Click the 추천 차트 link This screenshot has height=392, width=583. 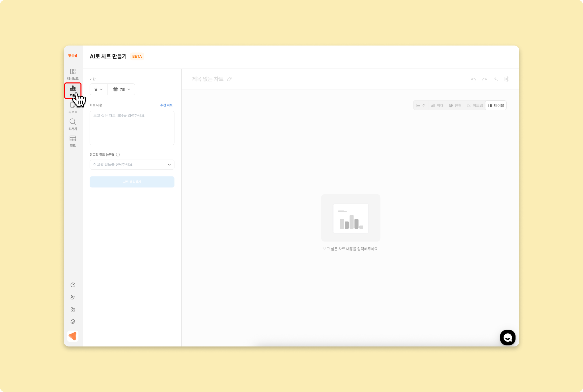[x=166, y=105]
